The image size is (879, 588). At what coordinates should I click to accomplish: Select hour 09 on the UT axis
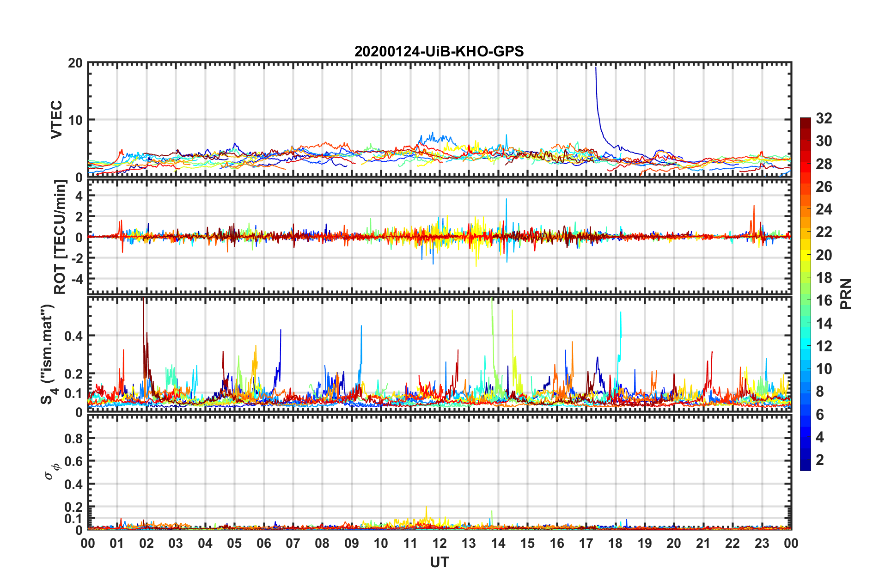tap(352, 543)
